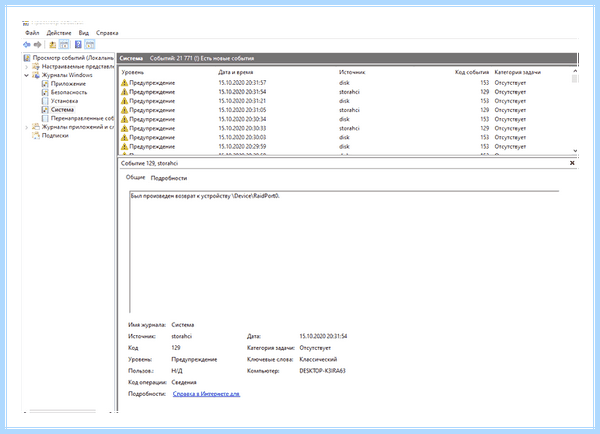Switch to the Подробности tab
This screenshot has height=434, width=600.
point(169,178)
